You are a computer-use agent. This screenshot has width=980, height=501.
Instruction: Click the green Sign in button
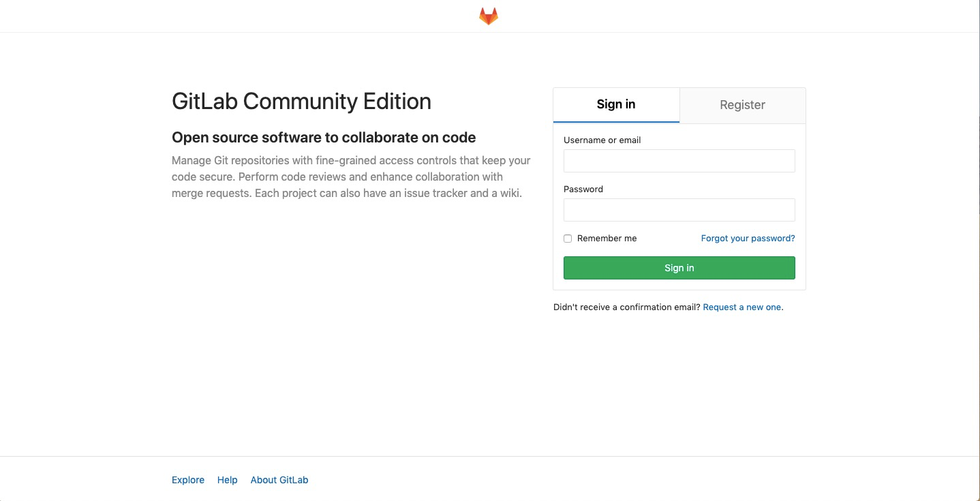tap(679, 268)
